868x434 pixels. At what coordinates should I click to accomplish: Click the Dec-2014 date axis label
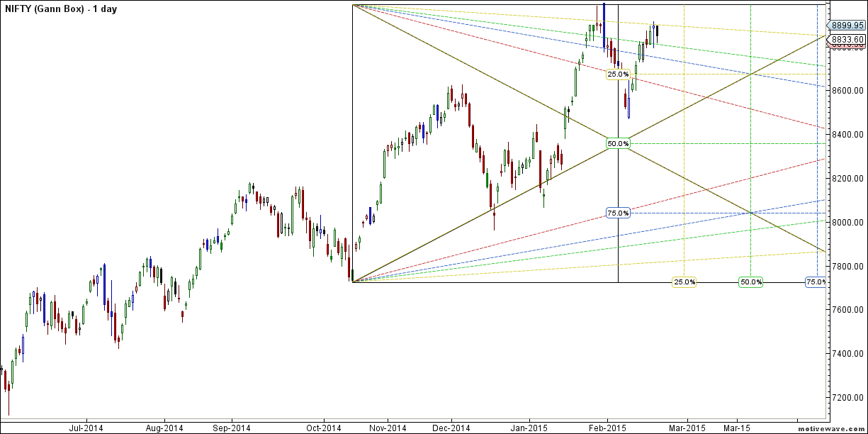(x=451, y=428)
